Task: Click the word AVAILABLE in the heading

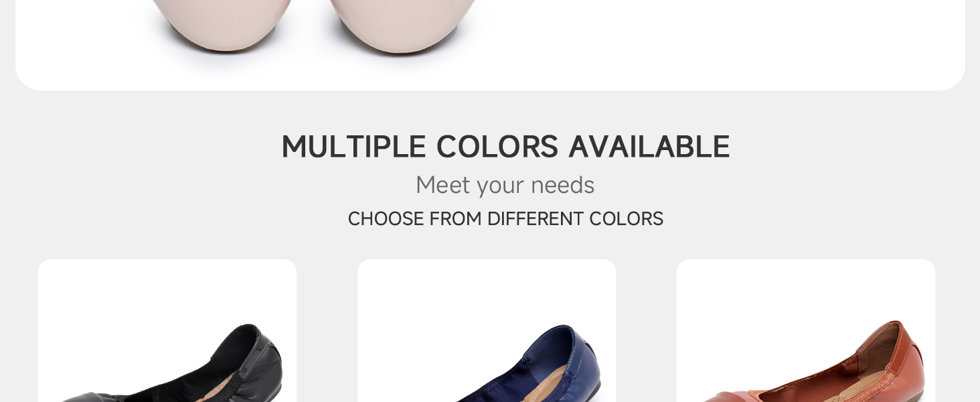Action: 649,147
